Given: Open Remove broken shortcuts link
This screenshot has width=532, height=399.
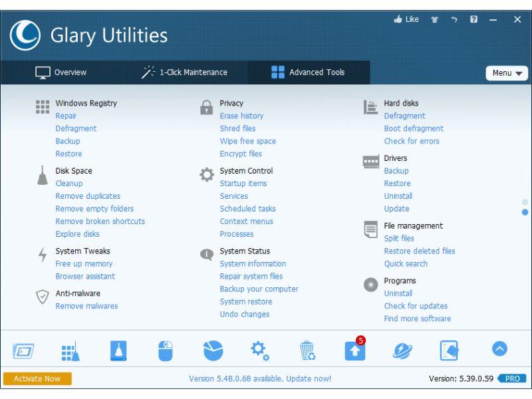Looking at the screenshot, I should pyautogui.click(x=100, y=221).
